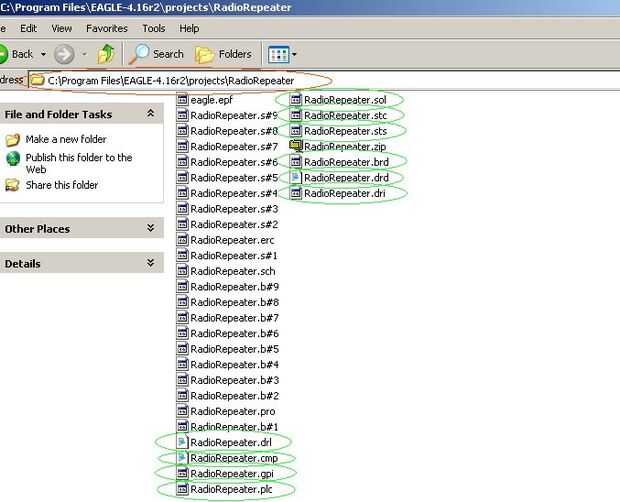Select file name RadioRepeater.s#4
This screenshot has height=502, width=620.
234,193
